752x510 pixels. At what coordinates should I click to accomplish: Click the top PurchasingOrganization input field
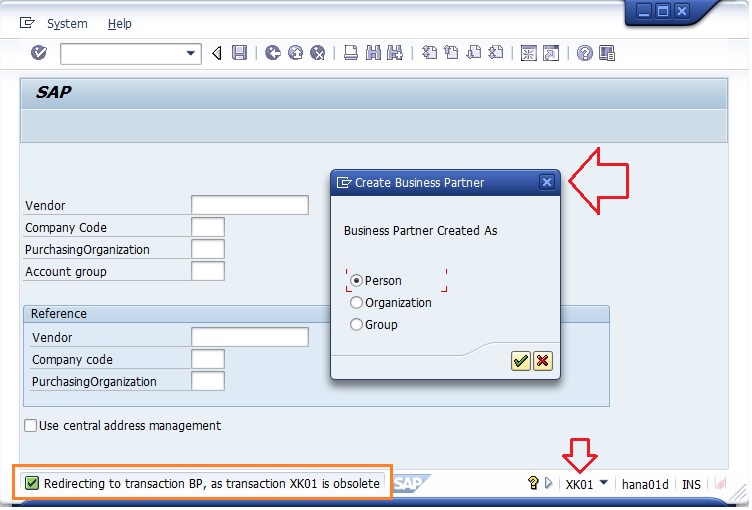click(x=208, y=249)
